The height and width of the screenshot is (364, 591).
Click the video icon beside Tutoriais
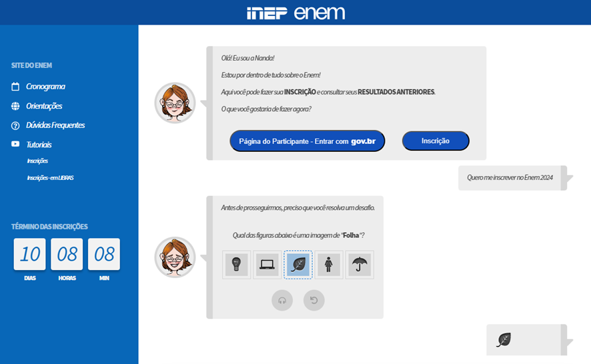pyautogui.click(x=15, y=144)
